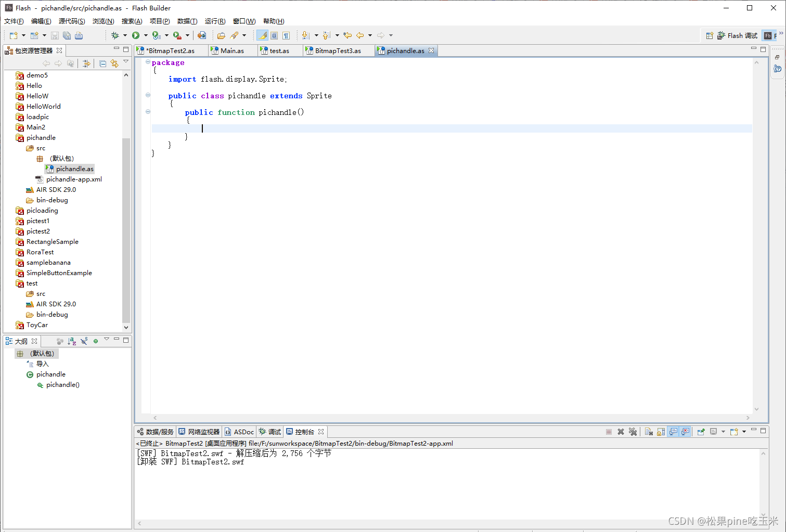This screenshot has height=532, width=786.
Task: Click the Search flashlight toolbar icon
Action: point(234,35)
